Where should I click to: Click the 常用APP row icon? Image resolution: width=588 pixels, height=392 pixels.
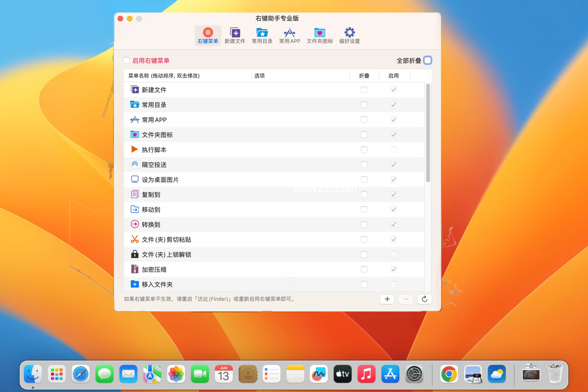point(135,119)
